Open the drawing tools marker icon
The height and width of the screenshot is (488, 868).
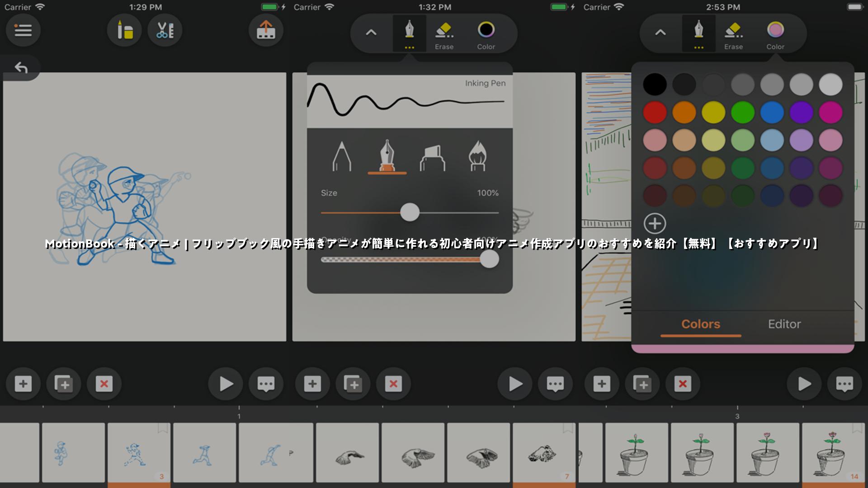point(124,30)
